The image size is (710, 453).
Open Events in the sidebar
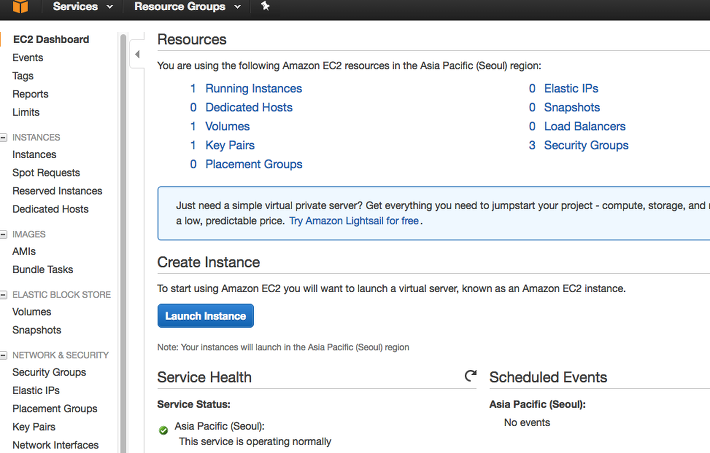[28, 58]
